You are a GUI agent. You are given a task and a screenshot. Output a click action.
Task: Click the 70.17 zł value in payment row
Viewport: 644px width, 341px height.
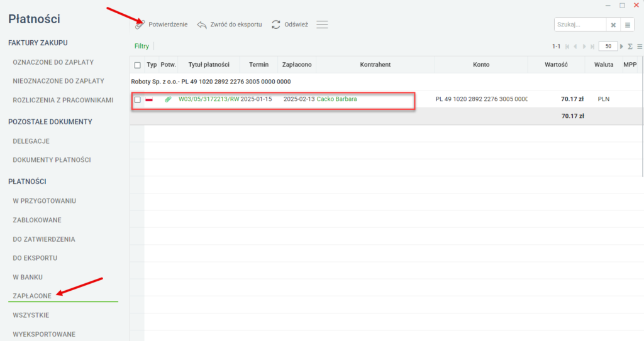(572, 99)
